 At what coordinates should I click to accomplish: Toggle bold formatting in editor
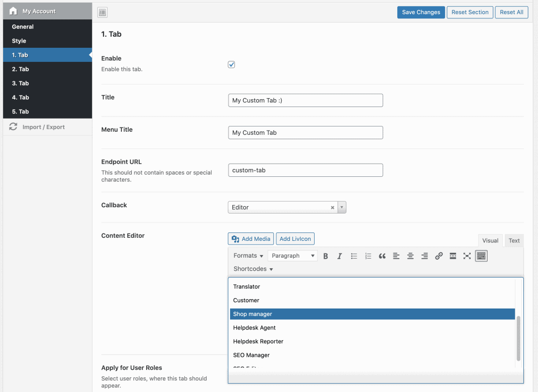(326, 256)
